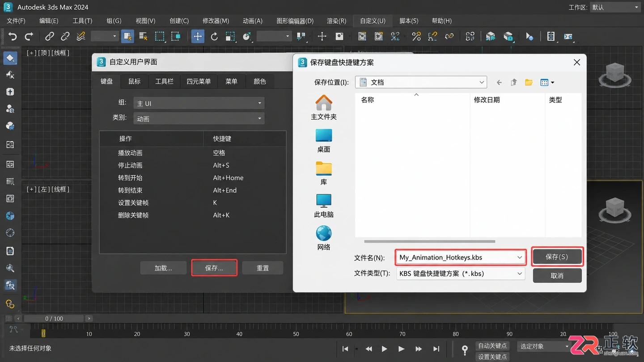Click the play animation button
Viewport: 644px width, 362px height.
385,349
